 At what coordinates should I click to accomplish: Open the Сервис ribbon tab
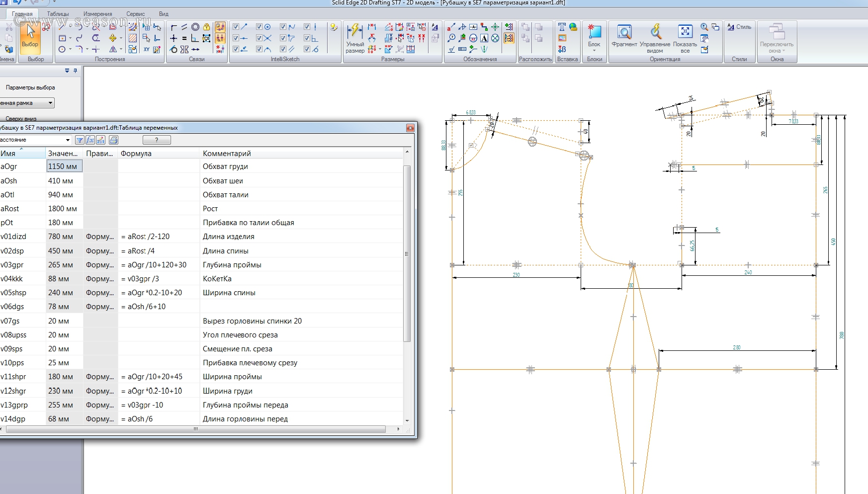(x=135, y=14)
